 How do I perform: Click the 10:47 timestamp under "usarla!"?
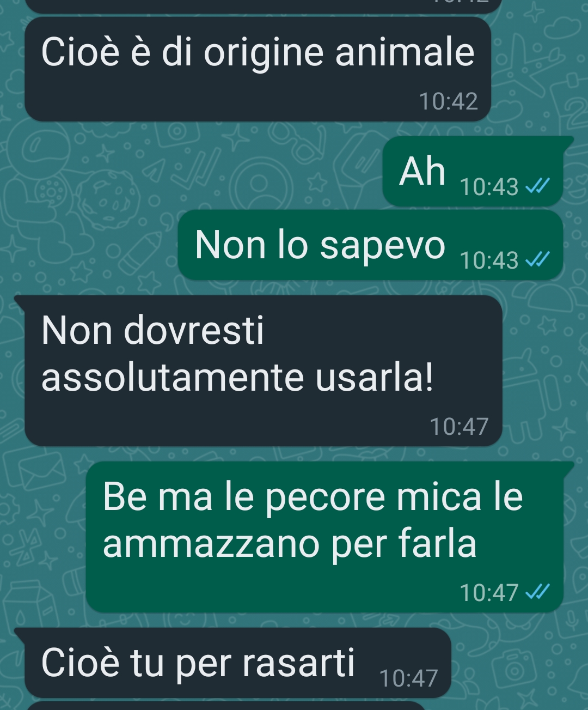coord(459,426)
